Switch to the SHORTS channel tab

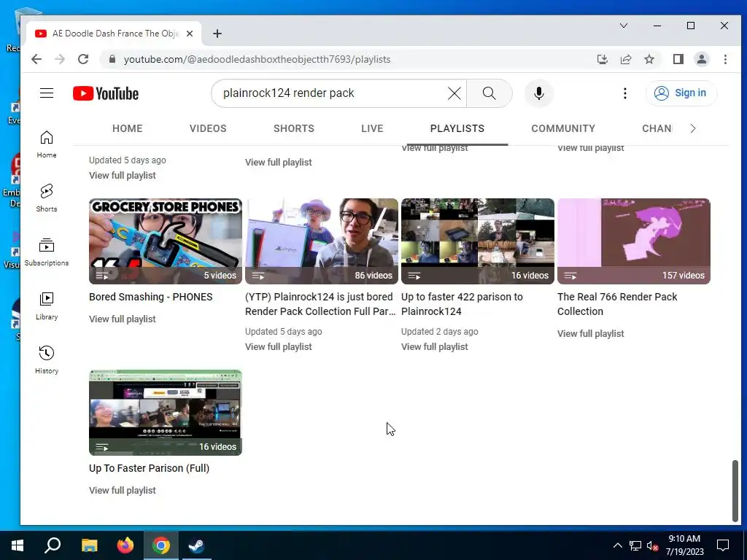pyautogui.click(x=294, y=128)
